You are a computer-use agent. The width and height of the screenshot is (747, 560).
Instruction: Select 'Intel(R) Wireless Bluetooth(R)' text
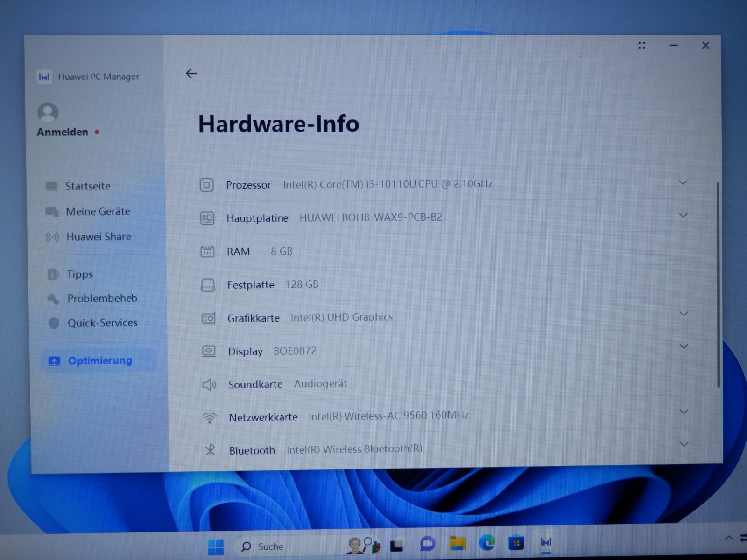point(354,449)
